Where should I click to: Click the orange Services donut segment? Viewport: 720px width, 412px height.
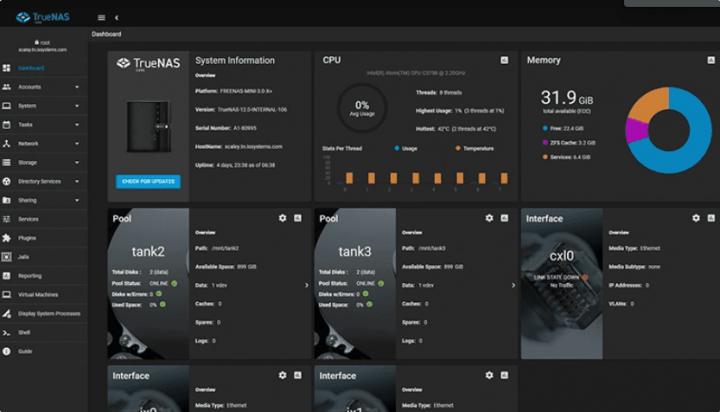click(650, 104)
